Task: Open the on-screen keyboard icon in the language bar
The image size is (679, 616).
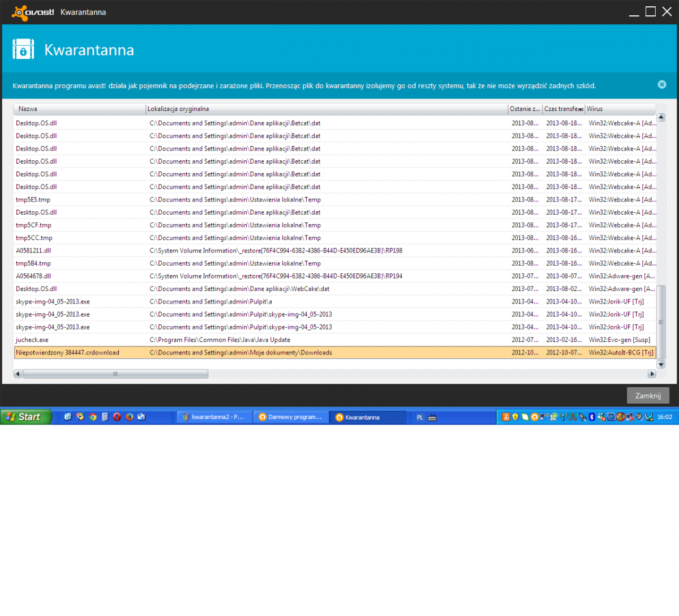Action: 432,417
